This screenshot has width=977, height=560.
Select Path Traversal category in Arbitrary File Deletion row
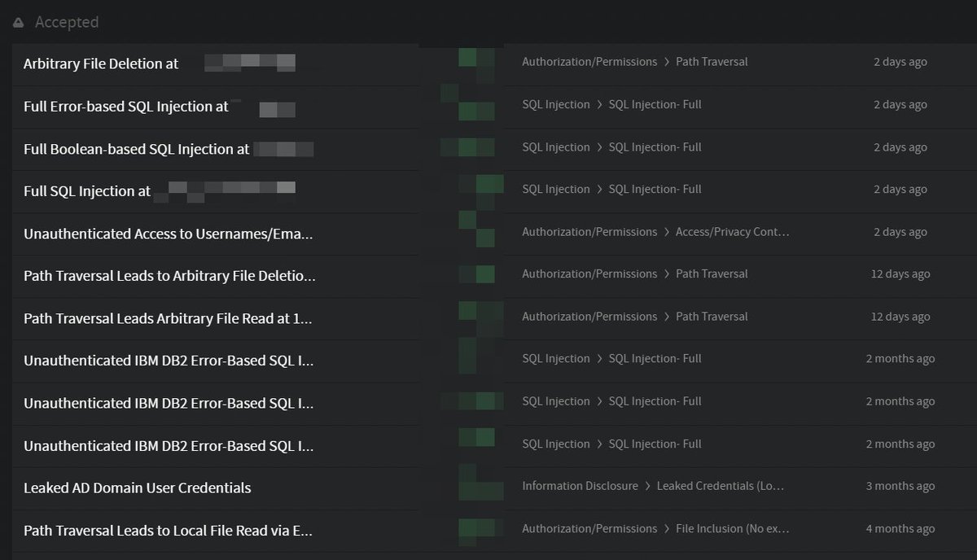pyautogui.click(x=712, y=62)
